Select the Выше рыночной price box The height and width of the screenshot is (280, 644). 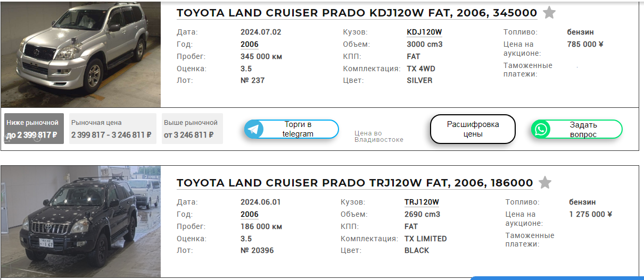[x=192, y=129]
